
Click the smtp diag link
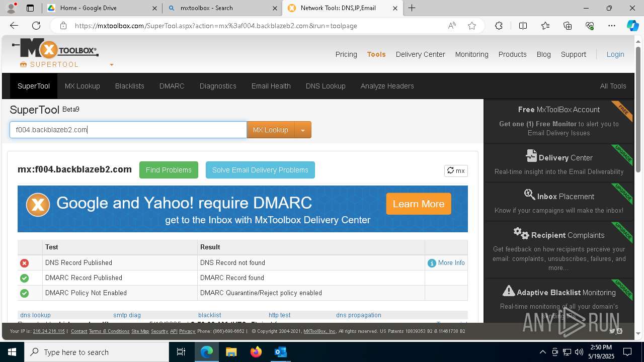tap(127, 315)
